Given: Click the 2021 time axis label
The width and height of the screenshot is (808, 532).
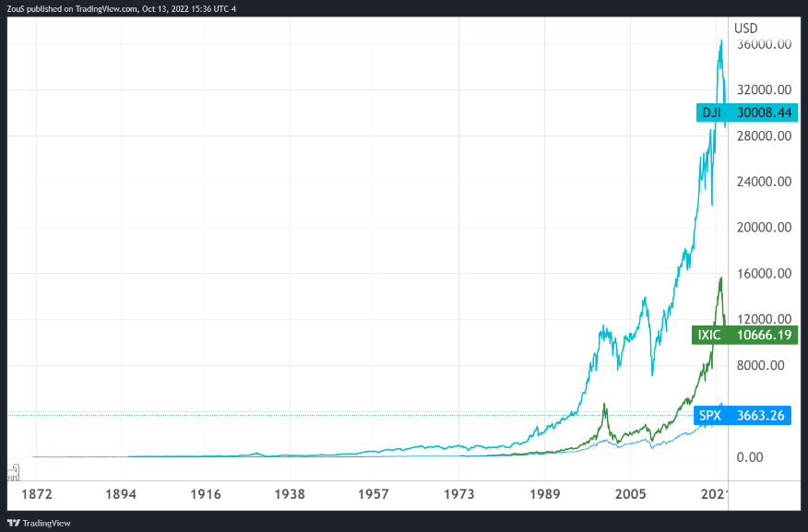Looking at the screenshot, I should [x=714, y=494].
